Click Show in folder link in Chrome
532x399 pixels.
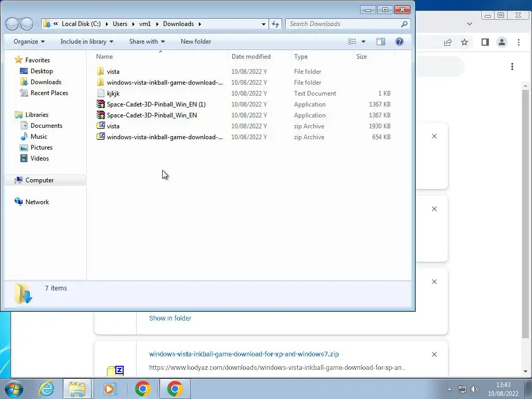(x=170, y=318)
